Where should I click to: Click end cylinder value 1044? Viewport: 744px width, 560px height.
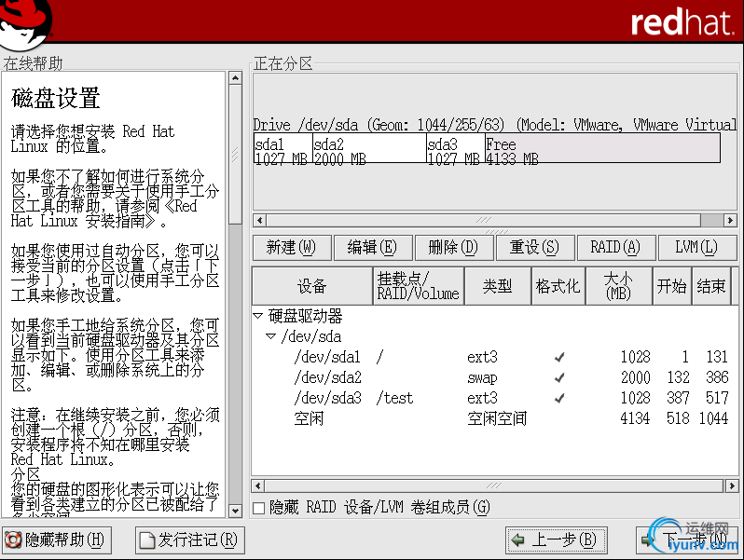click(x=713, y=418)
